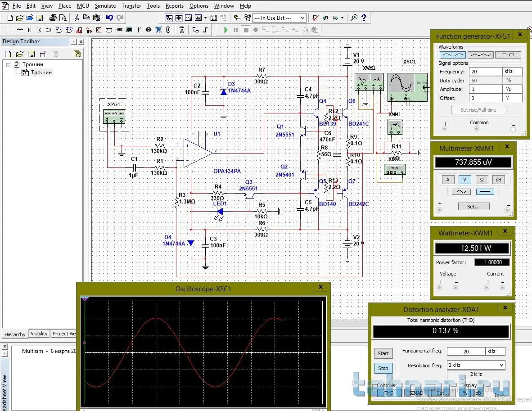The width and height of the screenshot is (532, 411).
Task: Select the sine waveform in function generator
Action: (452, 55)
